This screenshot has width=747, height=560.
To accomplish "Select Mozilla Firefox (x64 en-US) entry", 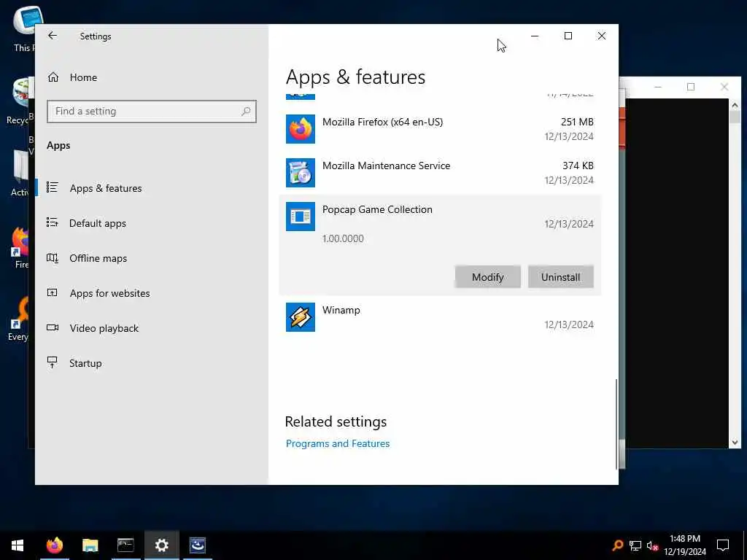I will [x=440, y=129].
